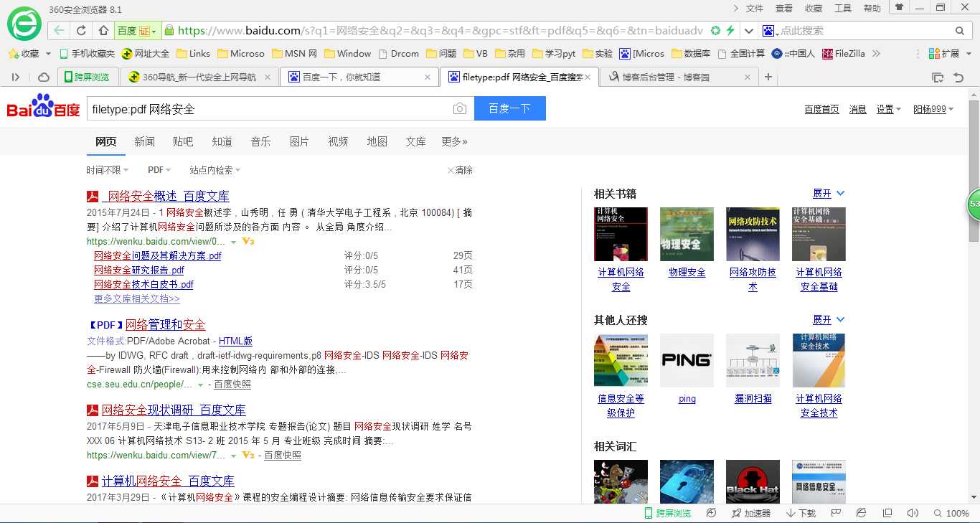Image resolution: width=980 pixels, height=523 pixels.
Task: Close the 百度一下，你就知道 tab
Action: pos(428,77)
